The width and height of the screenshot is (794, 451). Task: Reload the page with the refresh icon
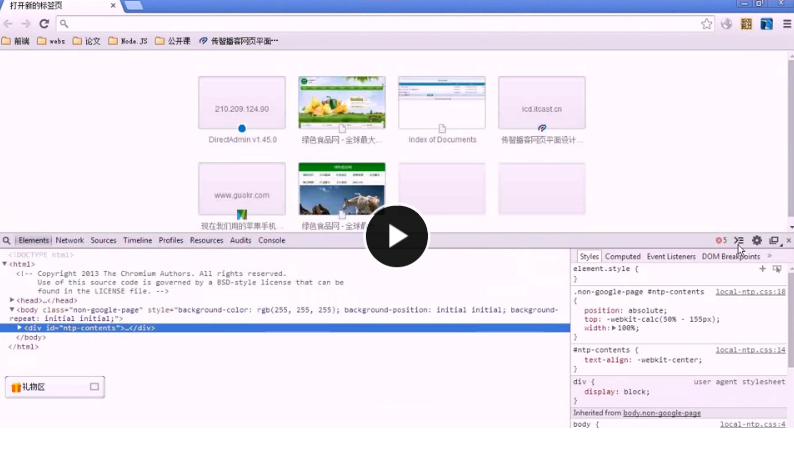[44, 24]
